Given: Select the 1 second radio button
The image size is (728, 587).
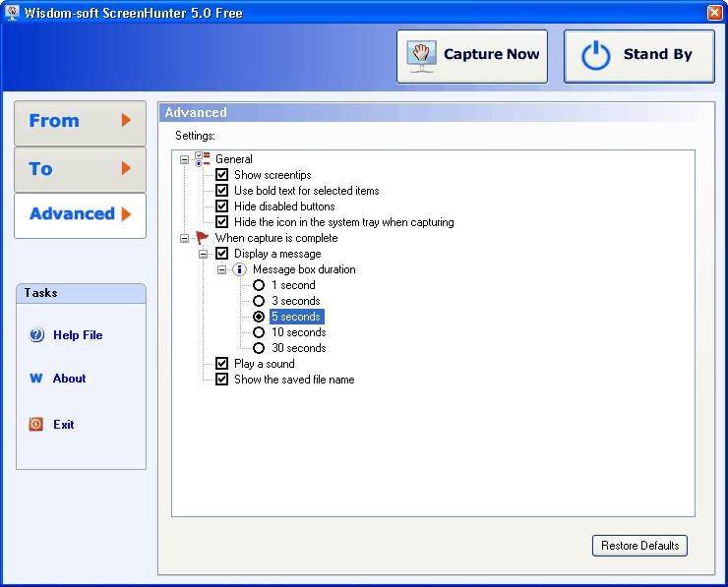Looking at the screenshot, I should 259,285.
